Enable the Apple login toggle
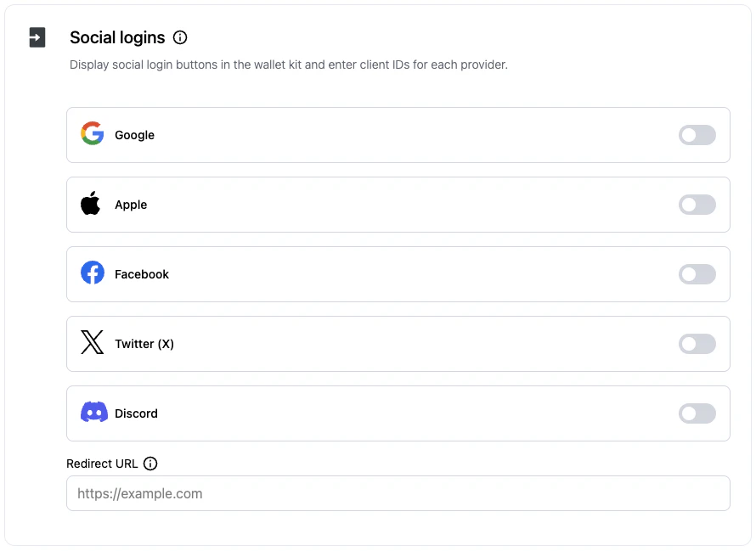The image size is (756, 551). [697, 205]
